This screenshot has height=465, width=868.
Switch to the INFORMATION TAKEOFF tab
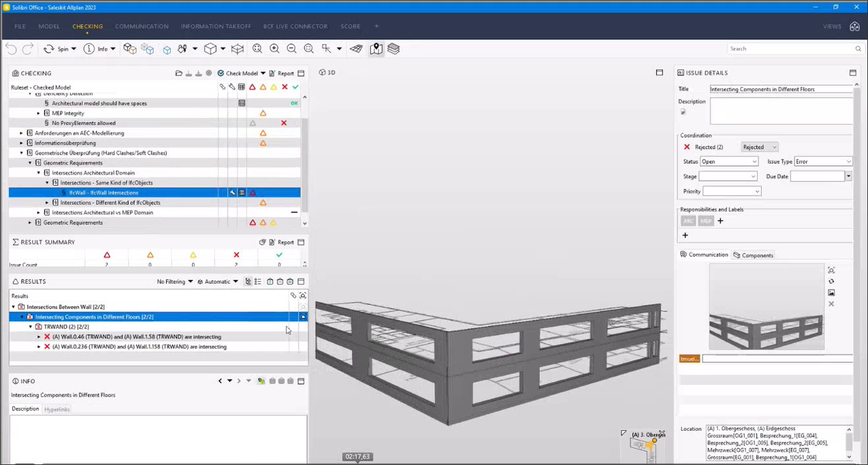point(216,26)
